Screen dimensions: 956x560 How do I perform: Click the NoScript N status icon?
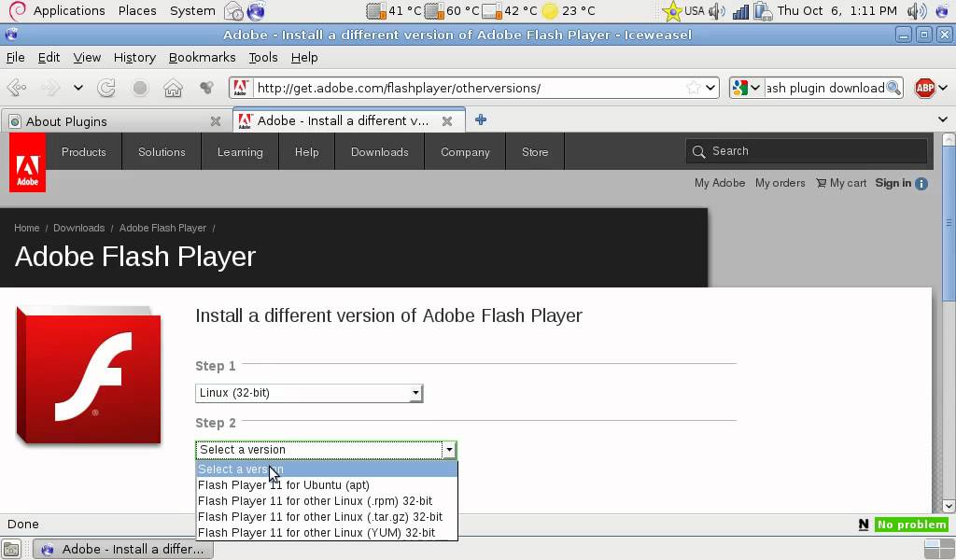[864, 524]
